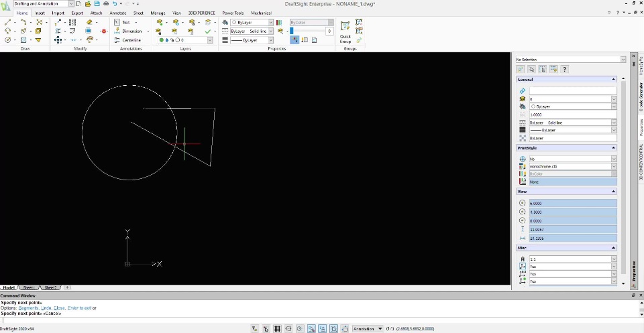The image size is (644, 333).
Task: Click the Erase tool in Modify
Action: tap(89, 22)
